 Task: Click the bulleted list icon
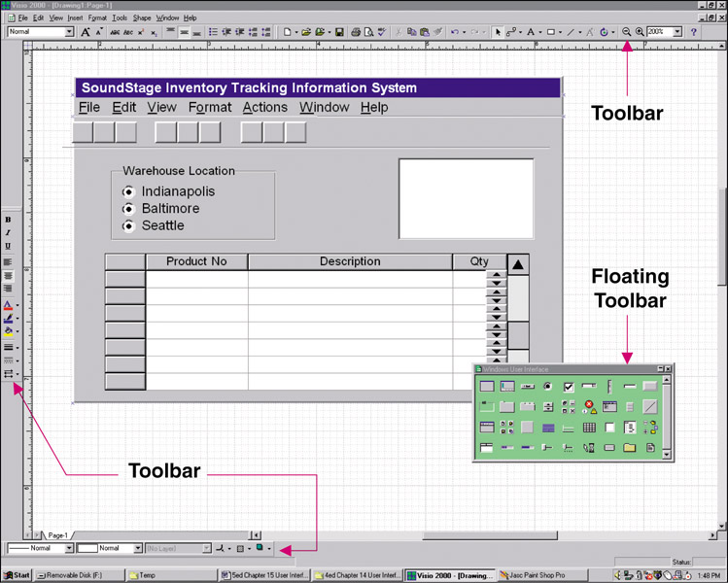213,32
